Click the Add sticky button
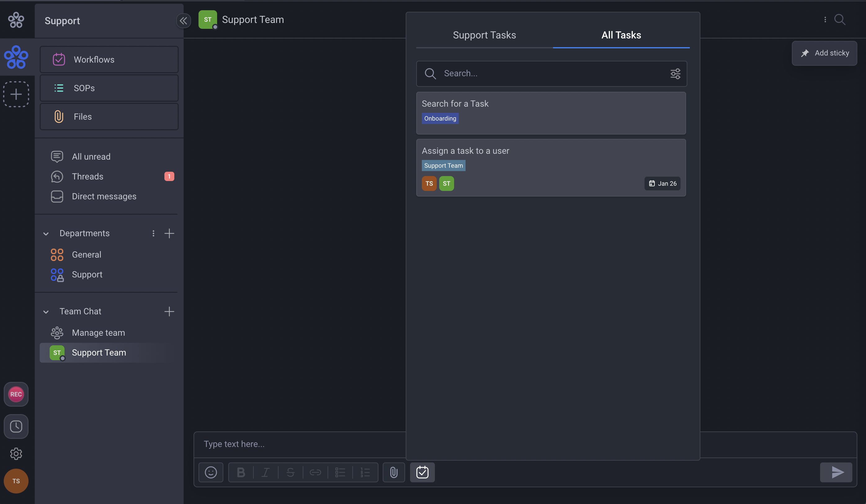The width and height of the screenshot is (866, 504). point(824,53)
